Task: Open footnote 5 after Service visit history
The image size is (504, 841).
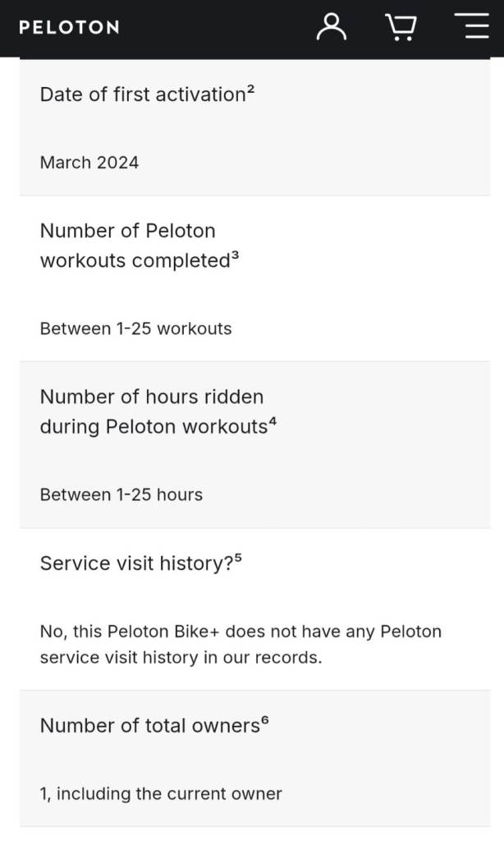Action: coord(238,558)
